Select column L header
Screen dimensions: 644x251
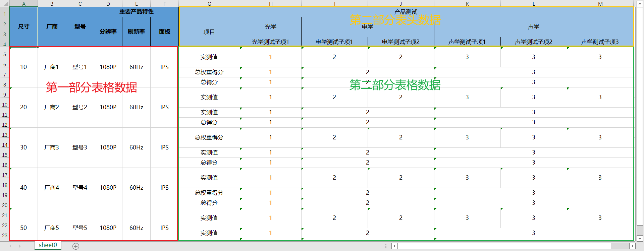[534, 4]
